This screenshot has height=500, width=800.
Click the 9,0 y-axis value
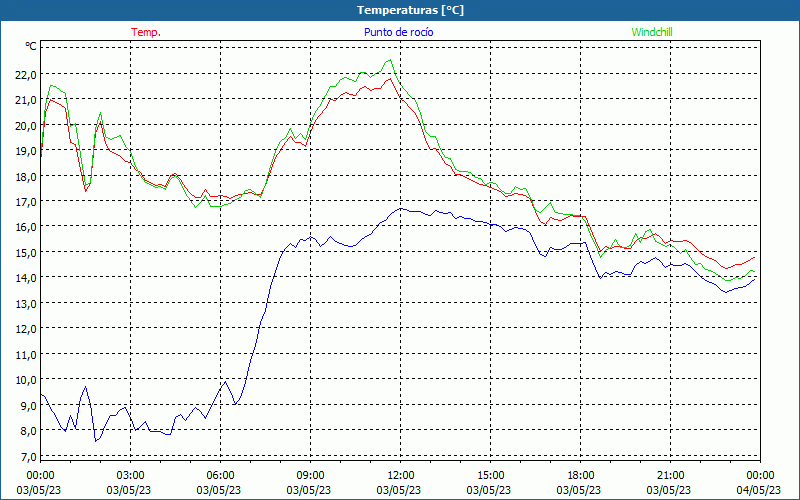(x=29, y=406)
